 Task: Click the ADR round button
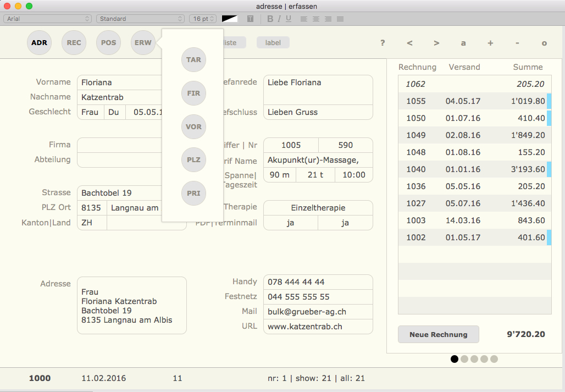(39, 43)
